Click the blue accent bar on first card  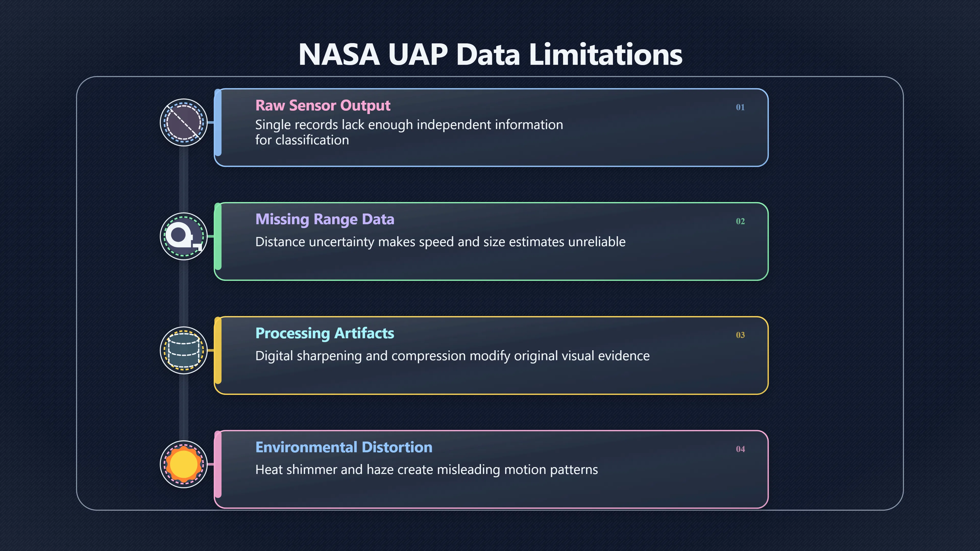[218, 122]
